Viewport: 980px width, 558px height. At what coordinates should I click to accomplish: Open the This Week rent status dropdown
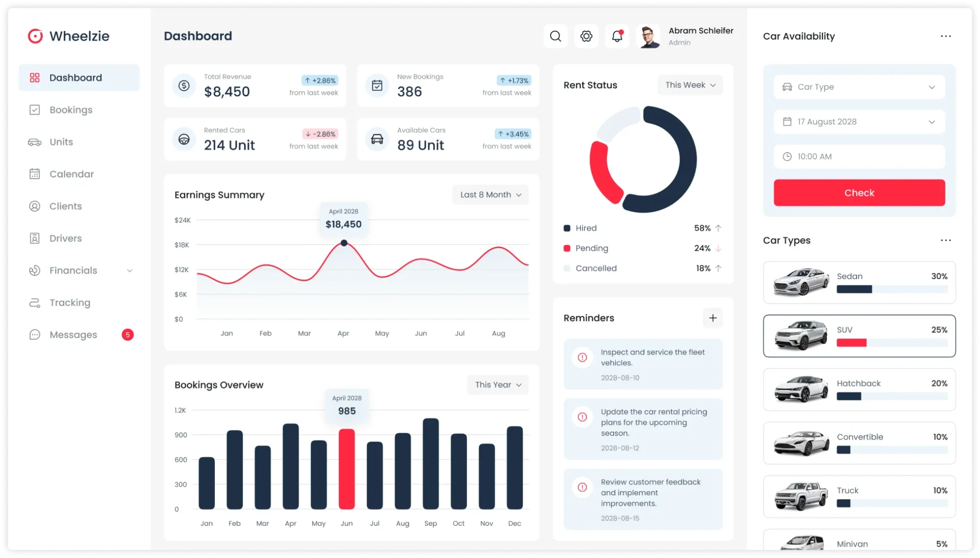tap(690, 85)
